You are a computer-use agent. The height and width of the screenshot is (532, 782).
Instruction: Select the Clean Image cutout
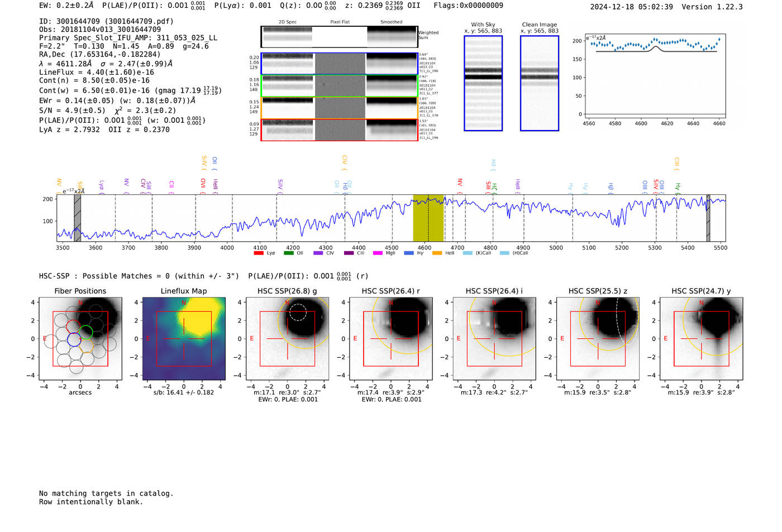pos(540,83)
